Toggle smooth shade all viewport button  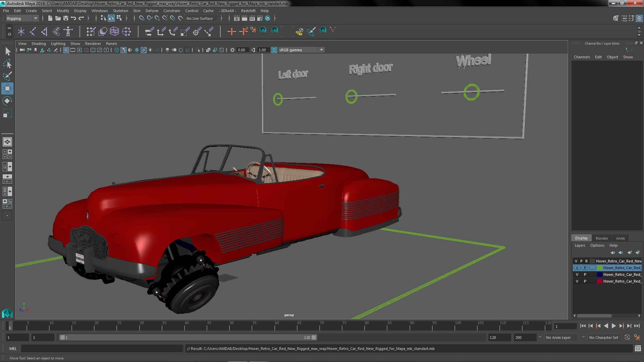(123, 50)
